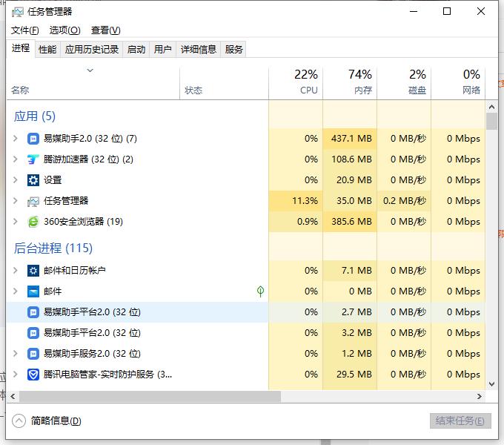Expand the 设置 process entry
Viewport: 504px width, 445px height.
point(15,180)
